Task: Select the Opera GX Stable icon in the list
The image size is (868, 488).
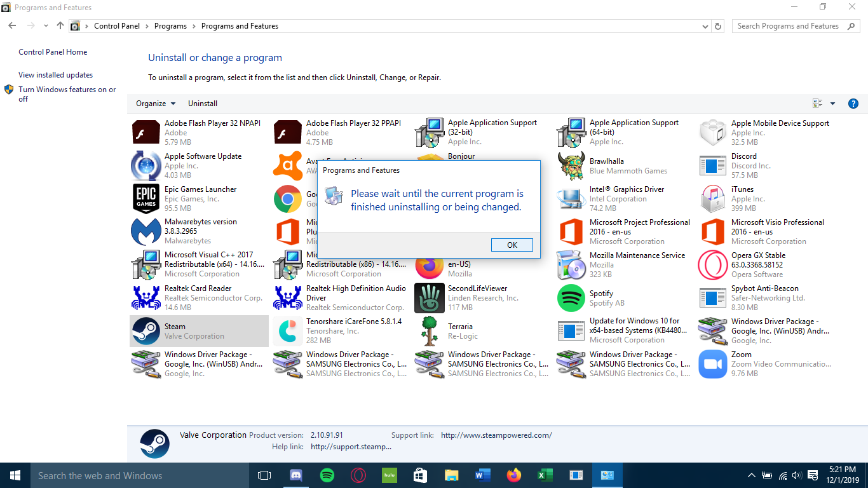Action: tap(713, 265)
